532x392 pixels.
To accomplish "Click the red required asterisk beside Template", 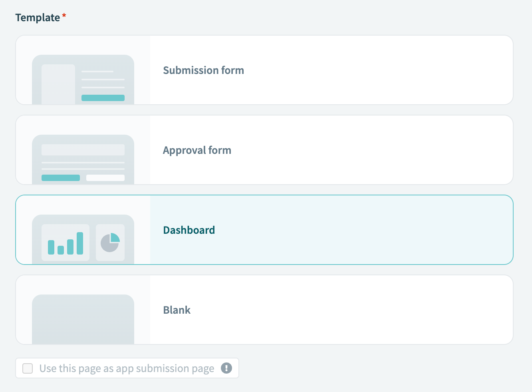I will coord(64,15).
